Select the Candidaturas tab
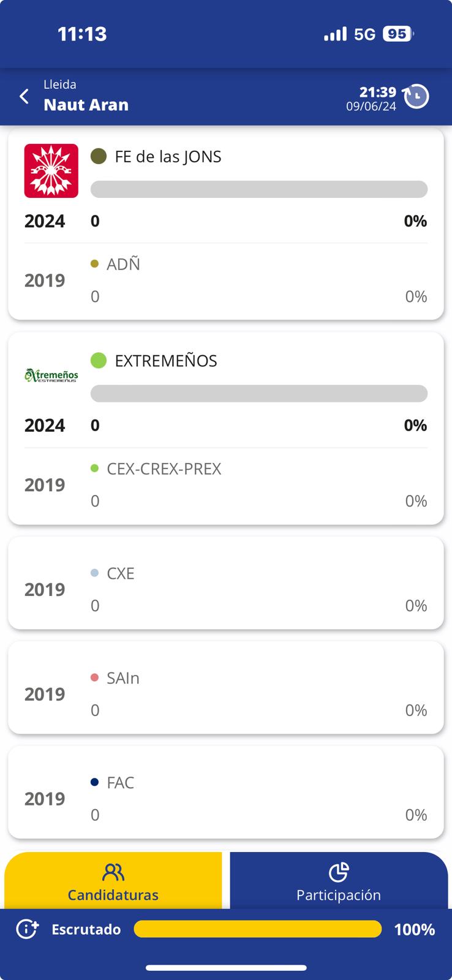 click(x=113, y=882)
